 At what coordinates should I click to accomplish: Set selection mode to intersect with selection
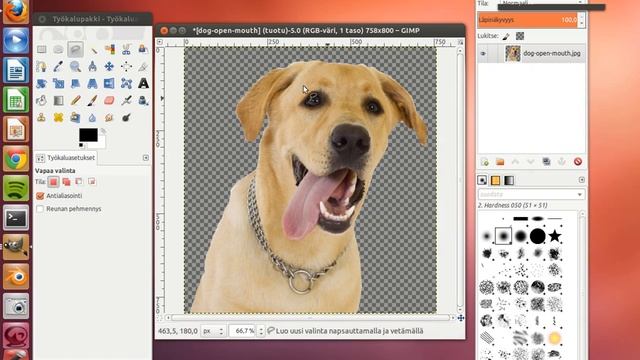pos(92,182)
